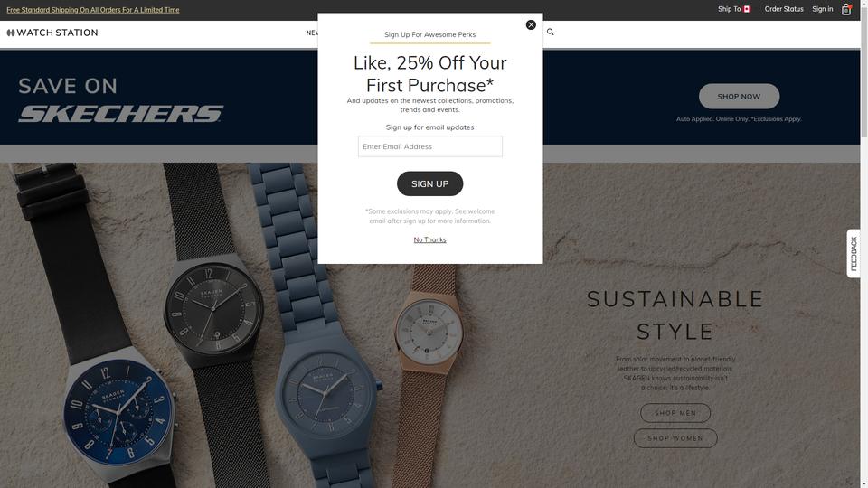Click the page vertical scrollbar
Image resolution: width=868 pixels, height=488 pixels.
(x=863, y=244)
